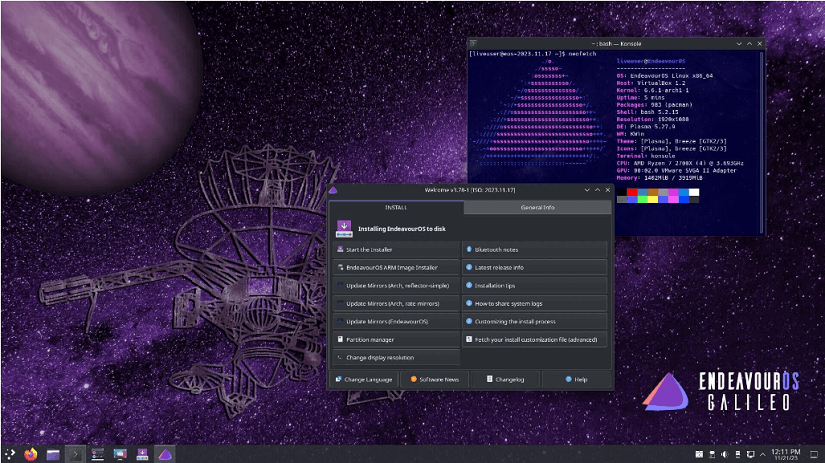Click Start the Installer button
This screenshot has width=825, height=463.
396,249
